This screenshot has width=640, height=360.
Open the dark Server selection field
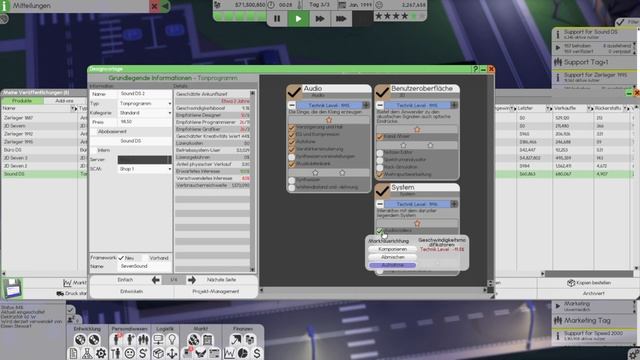click(144, 160)
